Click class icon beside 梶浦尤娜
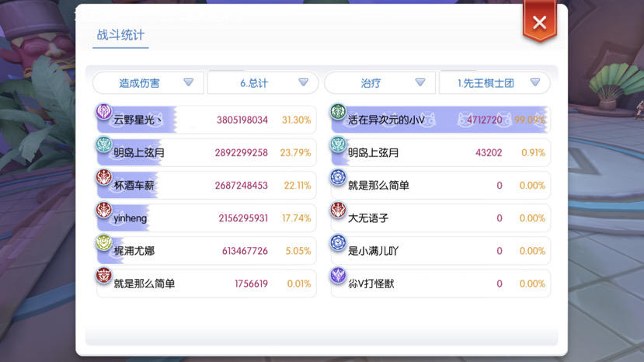 [103, 243]
